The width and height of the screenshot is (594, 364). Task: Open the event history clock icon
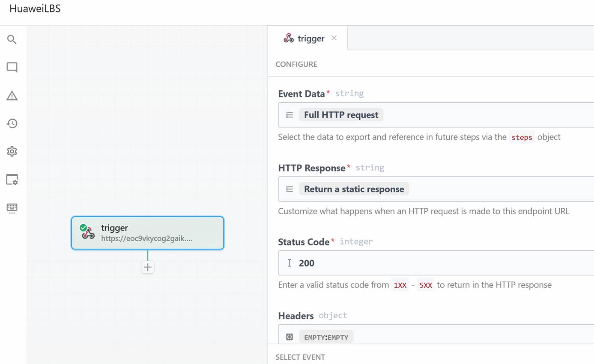point(12,124)
